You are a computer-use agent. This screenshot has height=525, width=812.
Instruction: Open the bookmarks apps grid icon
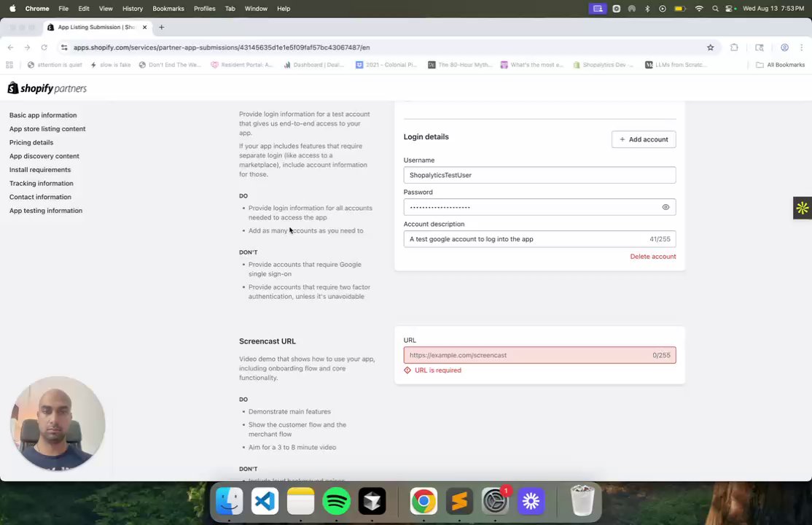pos(9,65)
